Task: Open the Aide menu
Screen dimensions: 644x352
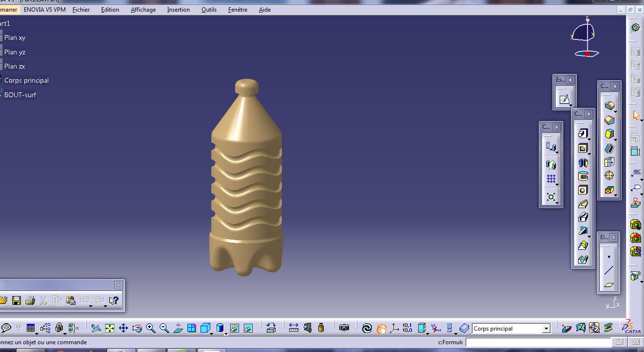Action: click(265, 10)
